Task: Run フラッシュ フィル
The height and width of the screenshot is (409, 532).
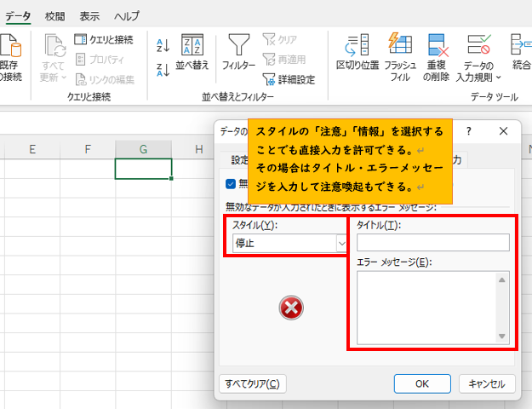Action: pyautogui.click(x=400, y=57)
